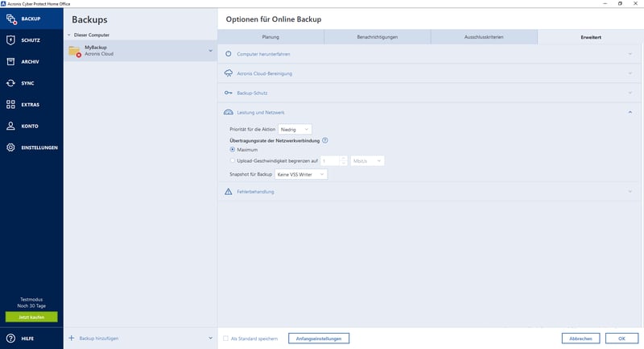This screenshot has width=644, height=349.
Task: Open the Schutz shield icon in sidebar
Action: pos(11,39)
